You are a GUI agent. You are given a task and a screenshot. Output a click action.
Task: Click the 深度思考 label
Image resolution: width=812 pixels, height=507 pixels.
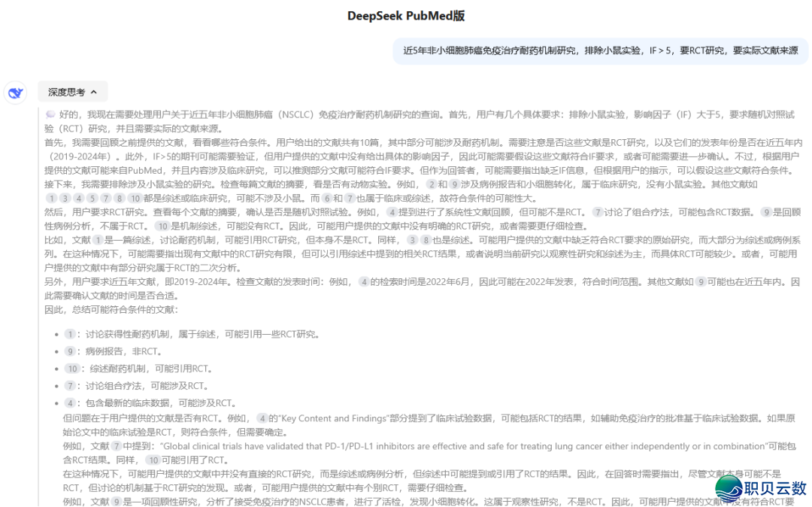coord(66,91)
